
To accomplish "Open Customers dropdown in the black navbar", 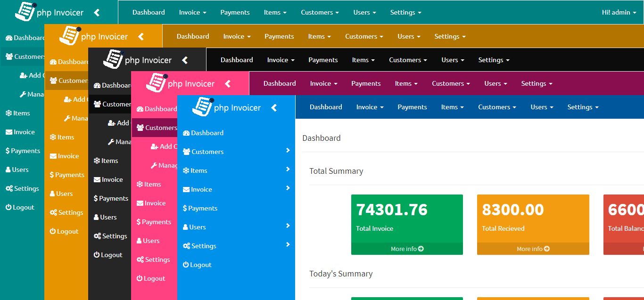I will [408, 60].
